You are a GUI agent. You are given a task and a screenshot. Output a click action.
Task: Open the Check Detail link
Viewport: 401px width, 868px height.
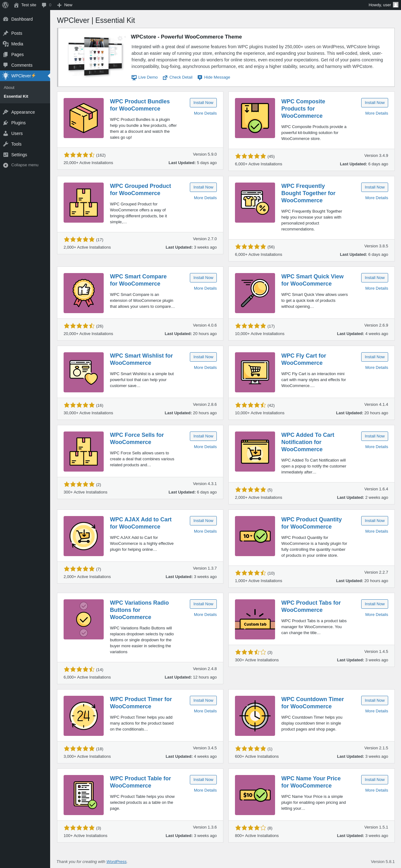coord(178,77)
